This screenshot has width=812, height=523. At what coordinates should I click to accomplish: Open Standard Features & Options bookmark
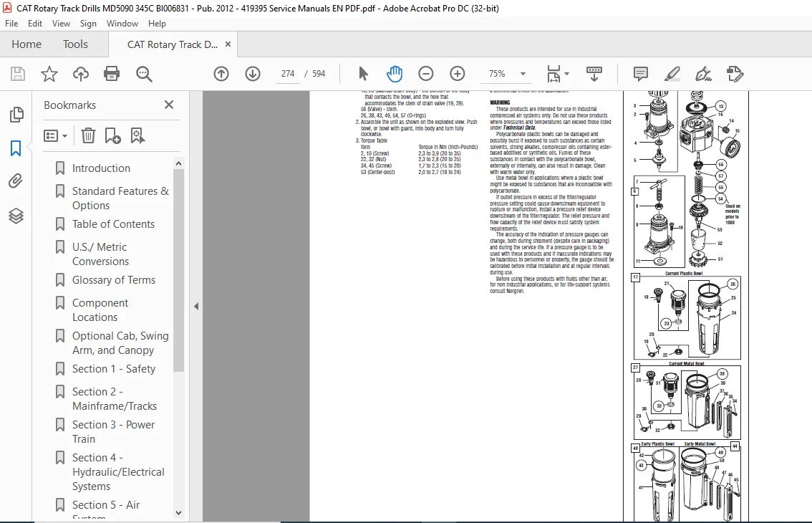(120, 198)
